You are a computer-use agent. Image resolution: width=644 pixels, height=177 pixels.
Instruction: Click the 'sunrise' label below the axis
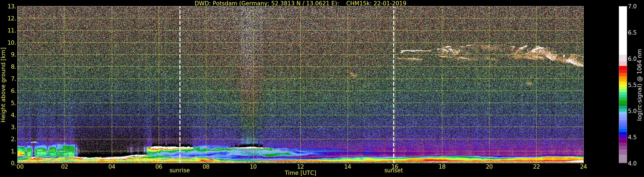179,171
